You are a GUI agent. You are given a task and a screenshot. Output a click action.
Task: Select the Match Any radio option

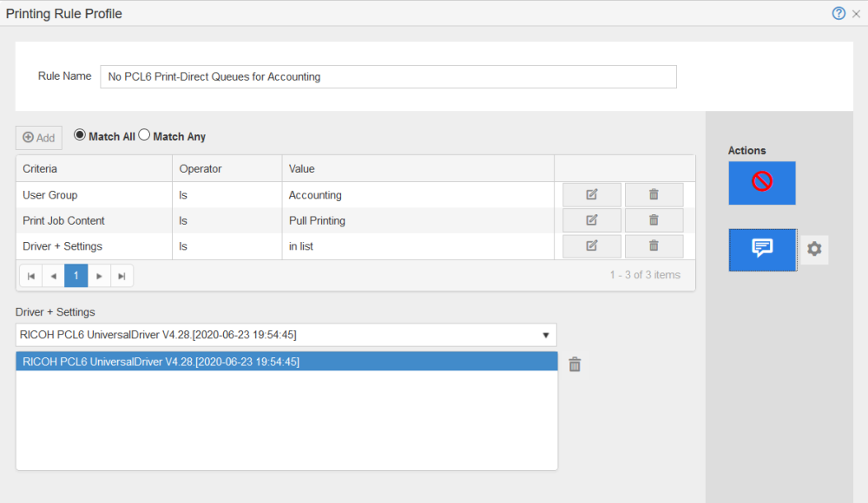pos(145,135)
